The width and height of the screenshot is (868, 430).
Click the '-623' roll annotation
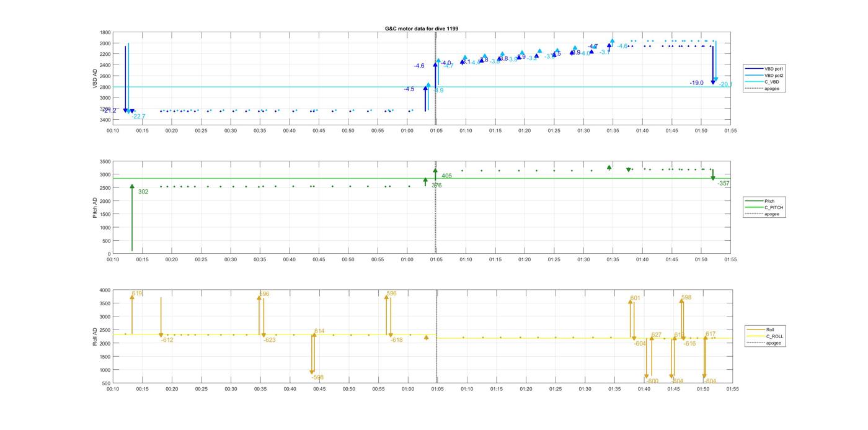269,340
